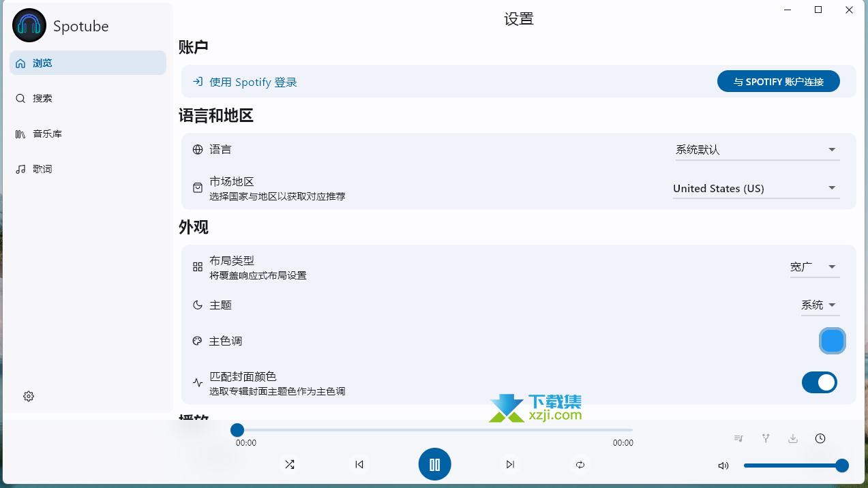Open the 布局类型 dropdown showing 宽广
Viewport: 868px width, 488px height.
point(815,266)
